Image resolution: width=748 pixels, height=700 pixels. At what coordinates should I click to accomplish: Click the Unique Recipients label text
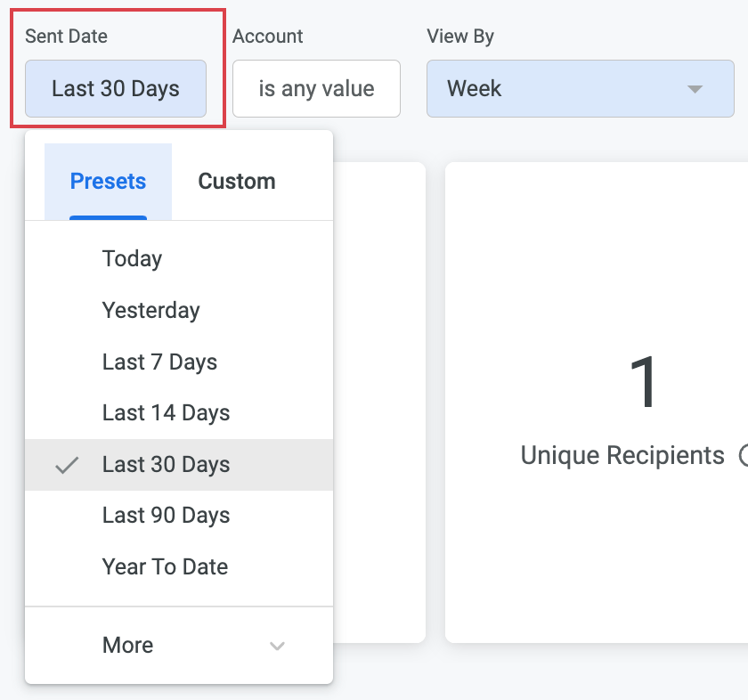click(622, 456)
